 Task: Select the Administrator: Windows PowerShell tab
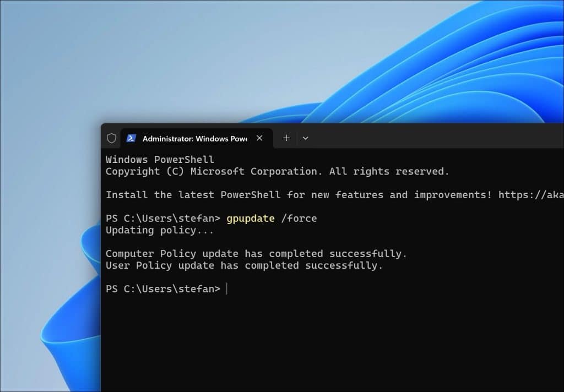[197, 138]
